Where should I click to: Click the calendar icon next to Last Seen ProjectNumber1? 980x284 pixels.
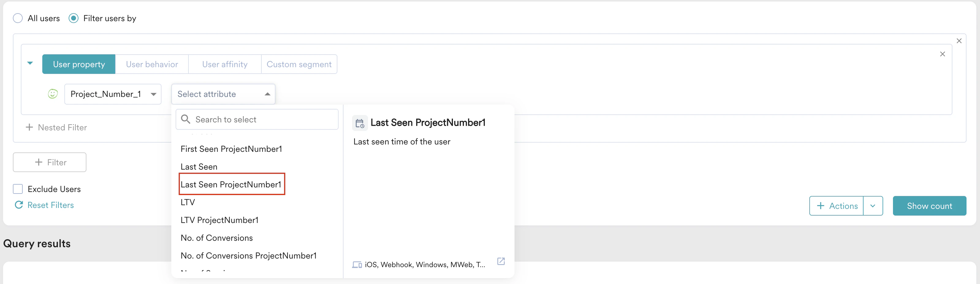pos(359,123)
